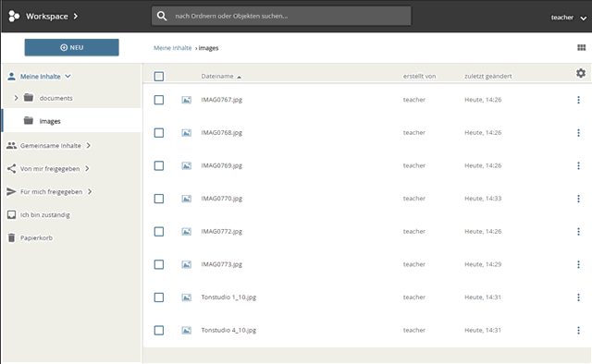
Task: Click the Ich bin zuständig inbox icon
Action: [12, 214]
